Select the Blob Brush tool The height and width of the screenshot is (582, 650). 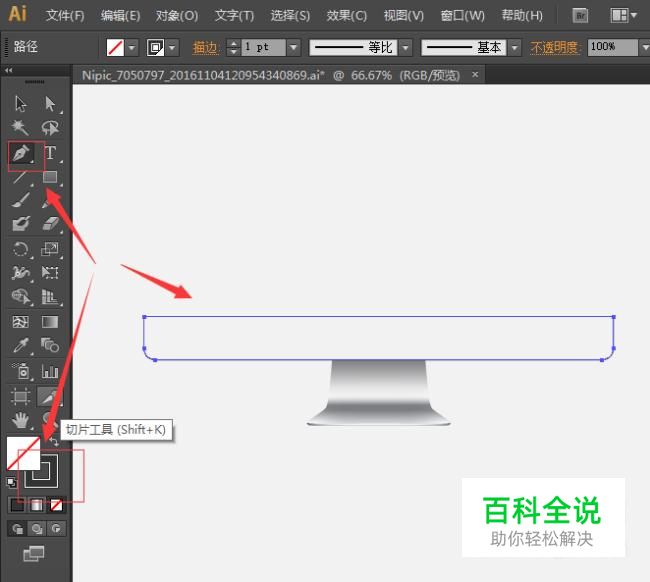21,224
